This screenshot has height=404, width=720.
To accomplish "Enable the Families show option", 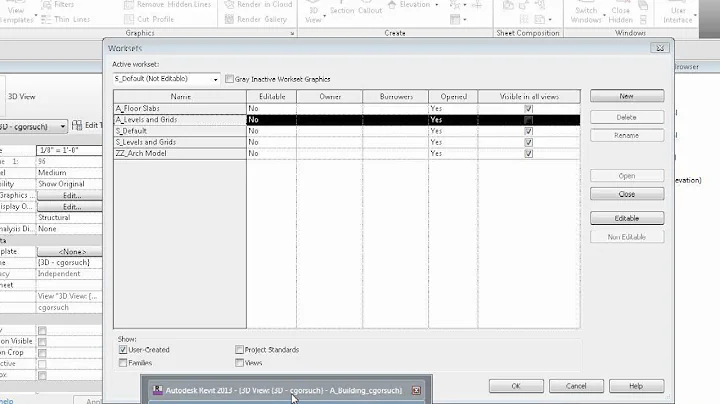I will pos(123,363).
